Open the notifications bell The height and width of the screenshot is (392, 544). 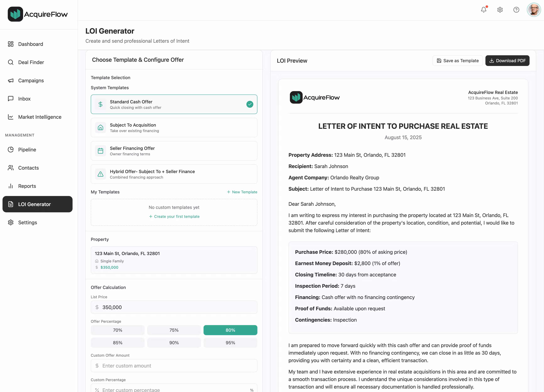[x=484, y=10]
